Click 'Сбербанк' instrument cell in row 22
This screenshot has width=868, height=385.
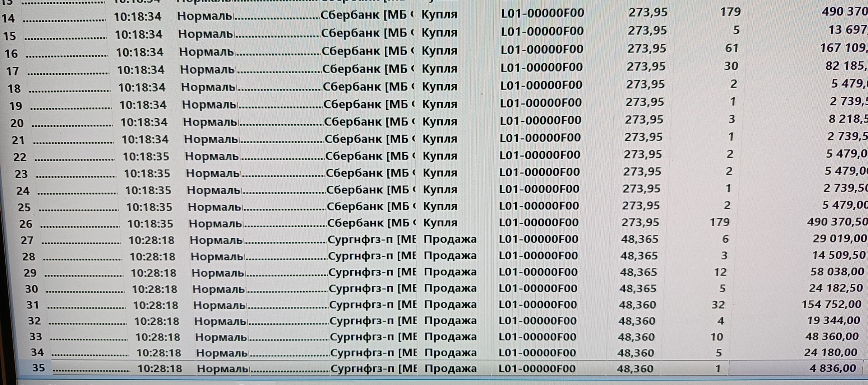point(370,156)
